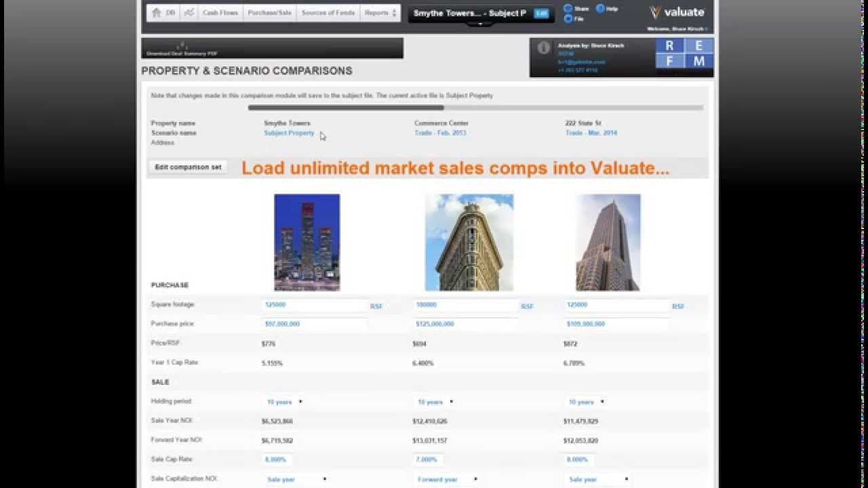The width and height of the screenshot is (868, 488).
Task: Click the Valuate logo
Action: point(677,12)
